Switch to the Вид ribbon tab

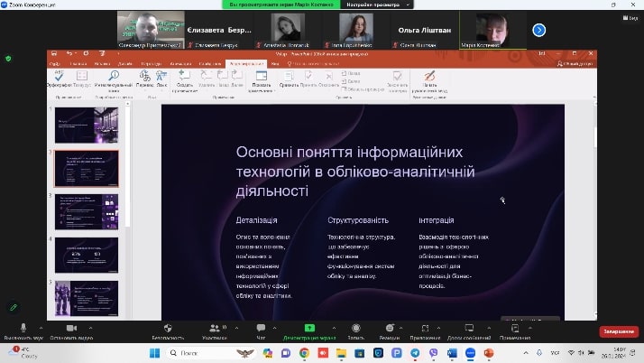pyautogui.click(x=275, y=64)
